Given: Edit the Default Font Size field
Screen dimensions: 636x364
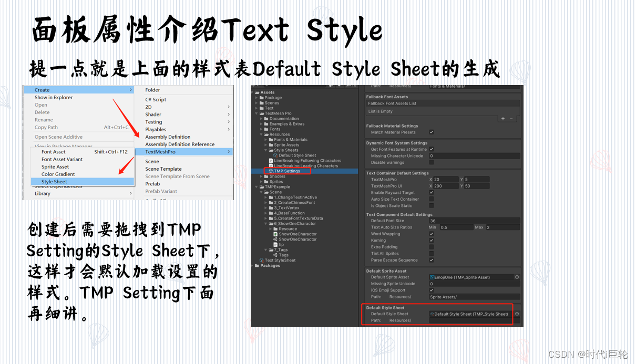Looking at the screenshot, I should pyautogui.click(x=475, y=221).
